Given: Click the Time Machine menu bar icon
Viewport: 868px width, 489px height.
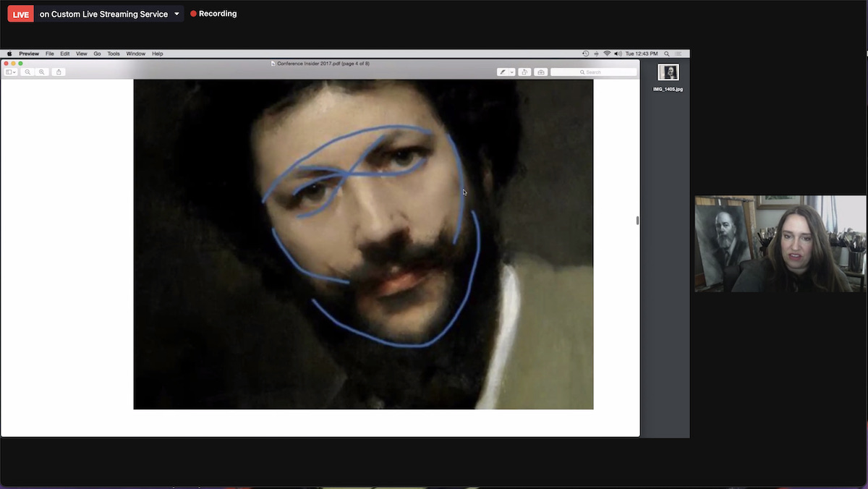Looking at the screenshot, I should coord(585,54).
